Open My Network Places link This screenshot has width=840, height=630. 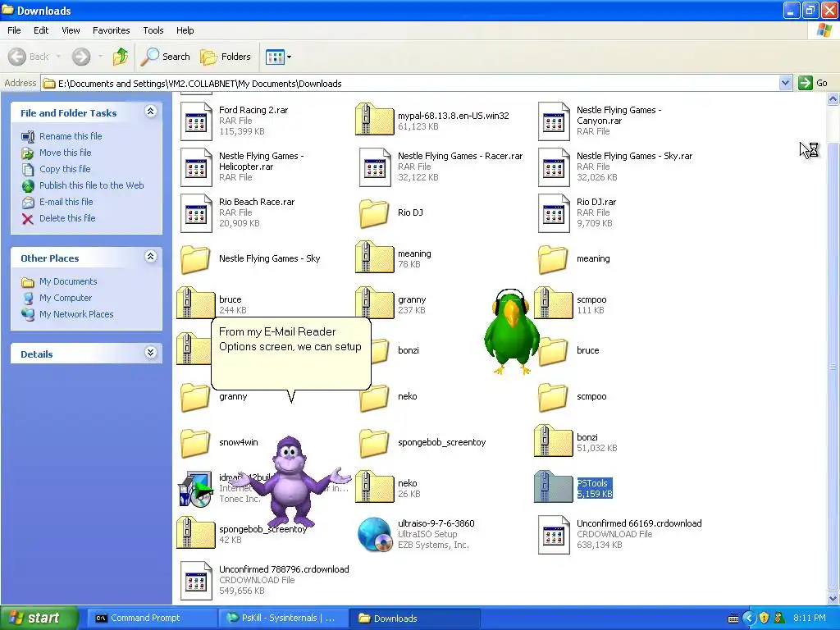[76, 314]
